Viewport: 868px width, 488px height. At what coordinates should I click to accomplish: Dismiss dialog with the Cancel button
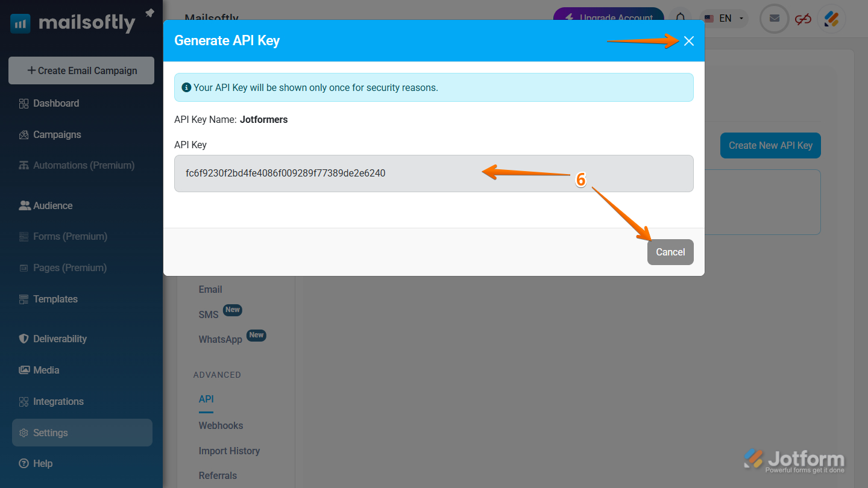670,252
